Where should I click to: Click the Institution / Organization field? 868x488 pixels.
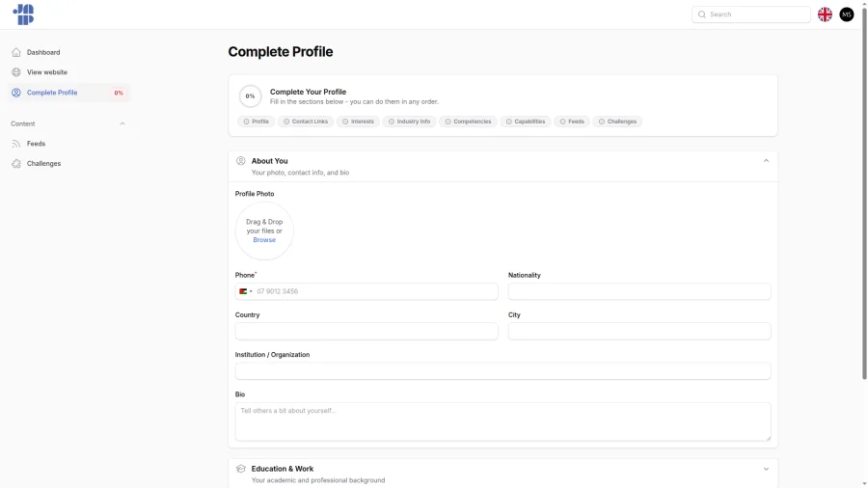click(502, 371)
